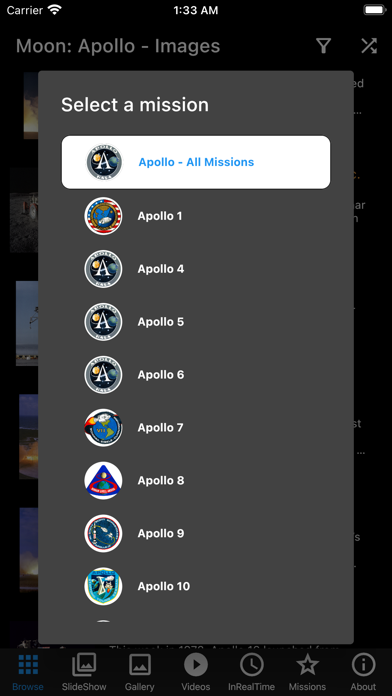Select Apollo 6 in the list

tap(161, 375)
